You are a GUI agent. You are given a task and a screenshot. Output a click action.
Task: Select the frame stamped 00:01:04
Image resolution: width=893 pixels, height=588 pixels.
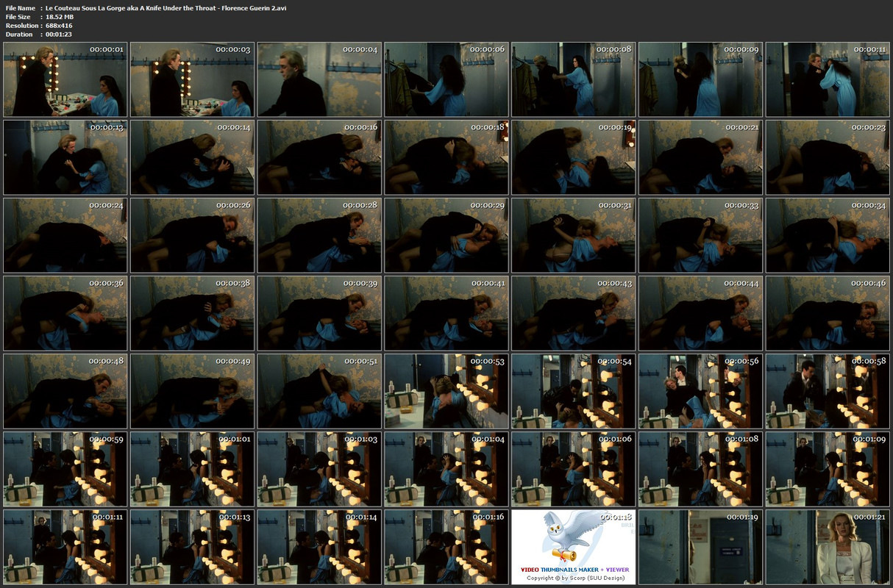point(446,469)
